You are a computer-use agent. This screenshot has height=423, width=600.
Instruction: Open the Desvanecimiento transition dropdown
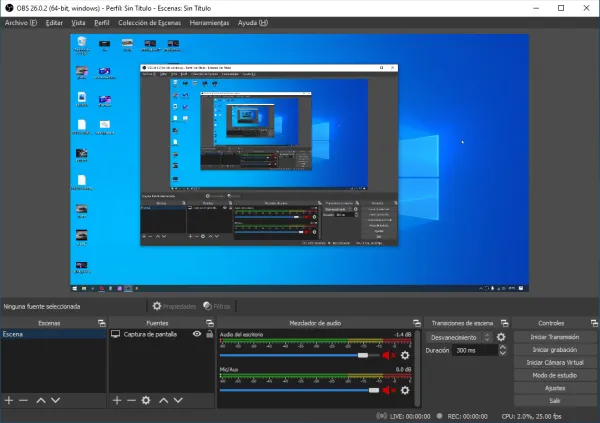point(458,338)
